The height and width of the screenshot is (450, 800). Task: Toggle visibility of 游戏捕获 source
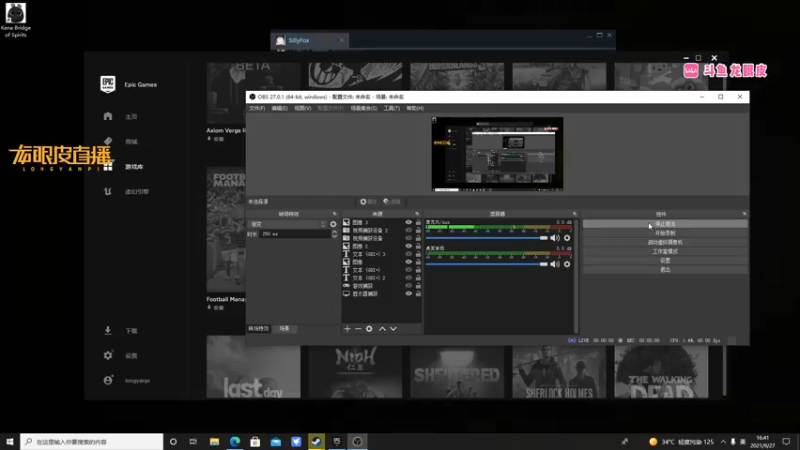point(409,286)
